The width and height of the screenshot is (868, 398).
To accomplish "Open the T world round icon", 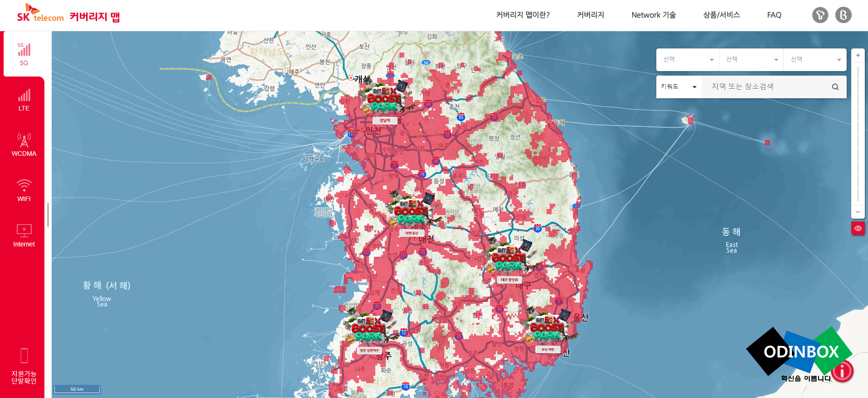I will [820, 15].
